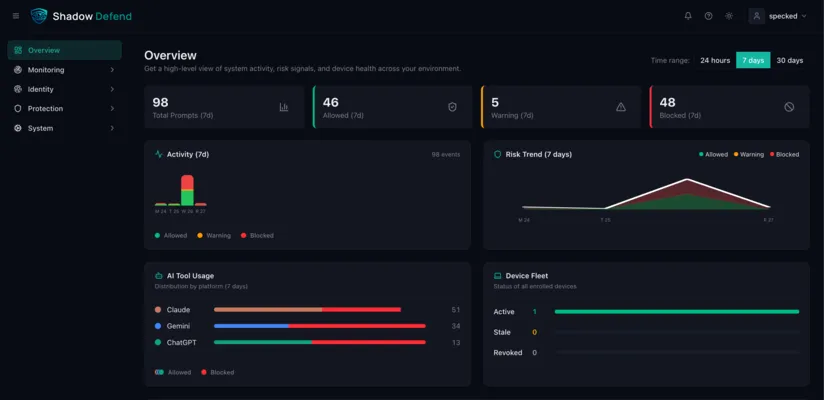Screen dimensions: 824x400
Task: Expand the Protection chevron
Action: 112,109
